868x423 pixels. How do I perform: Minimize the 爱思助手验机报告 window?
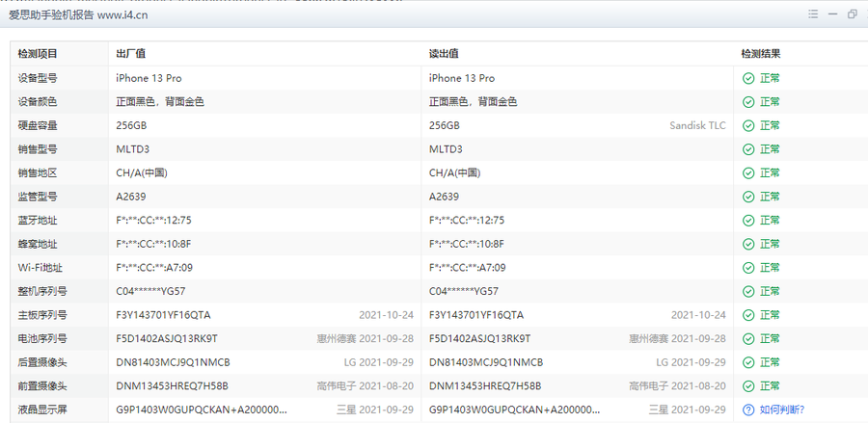[x=833, y=14]
